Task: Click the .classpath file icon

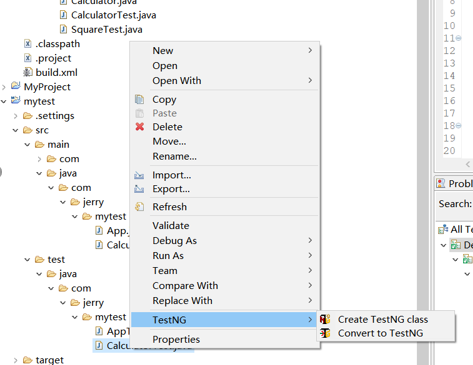Action: click(x=28, y=44)
